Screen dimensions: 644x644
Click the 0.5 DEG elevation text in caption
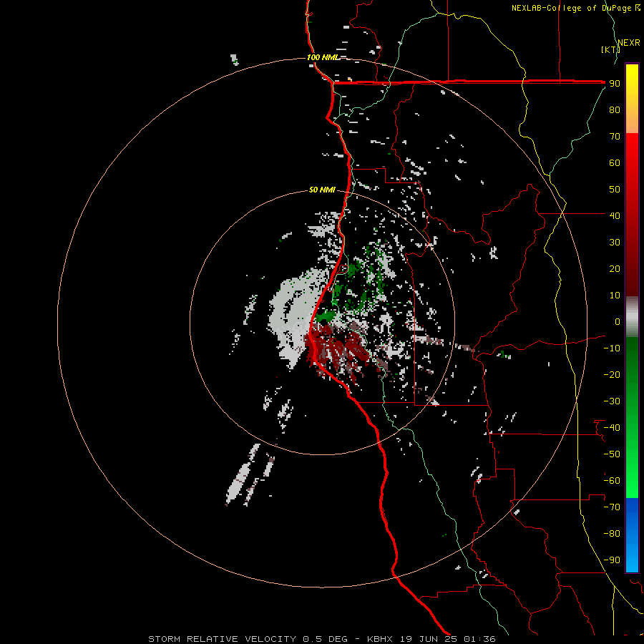tap(326, 639)
